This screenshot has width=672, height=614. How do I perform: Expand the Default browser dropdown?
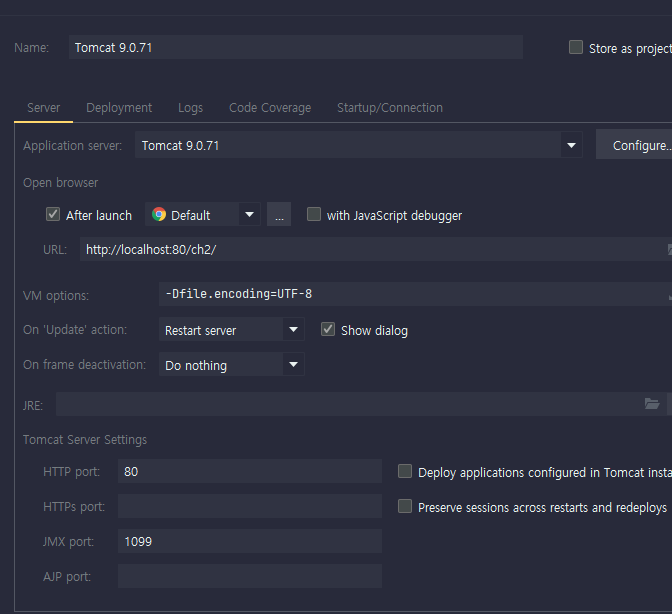tap(249, 214)
